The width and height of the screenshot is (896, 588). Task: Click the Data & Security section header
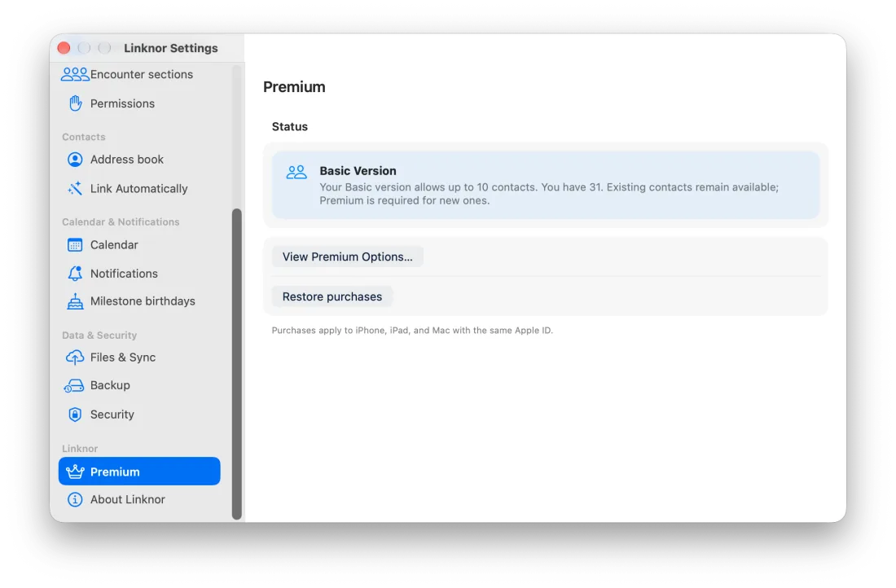click(99, 336)
